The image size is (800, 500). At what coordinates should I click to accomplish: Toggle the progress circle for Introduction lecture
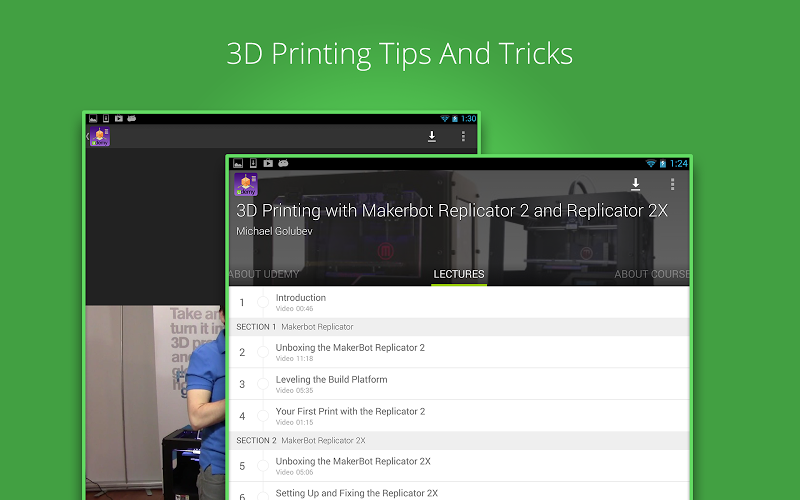tap(263, 302)
